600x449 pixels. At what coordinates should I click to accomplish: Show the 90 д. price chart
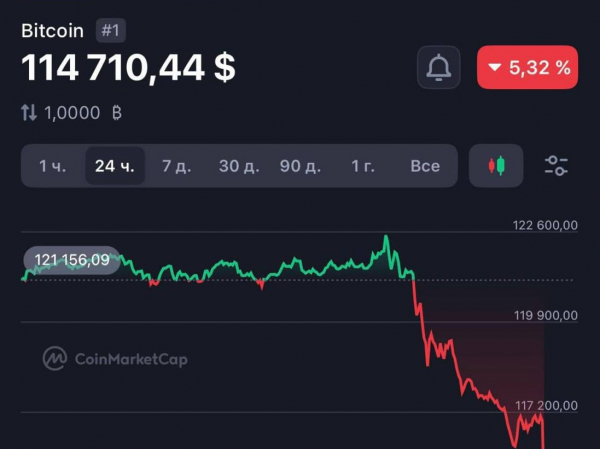point(300,166)
